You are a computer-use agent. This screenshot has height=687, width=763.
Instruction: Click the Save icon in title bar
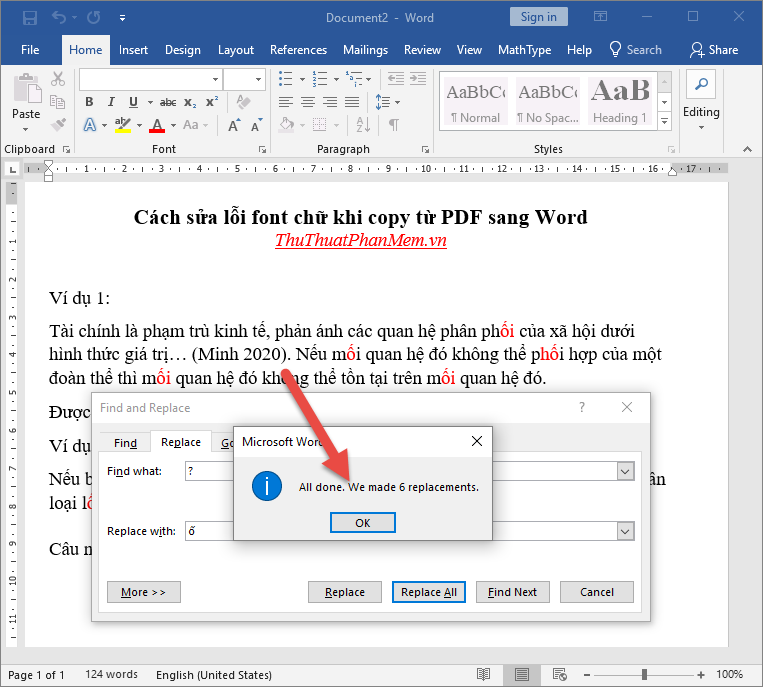tap(30, 18)
